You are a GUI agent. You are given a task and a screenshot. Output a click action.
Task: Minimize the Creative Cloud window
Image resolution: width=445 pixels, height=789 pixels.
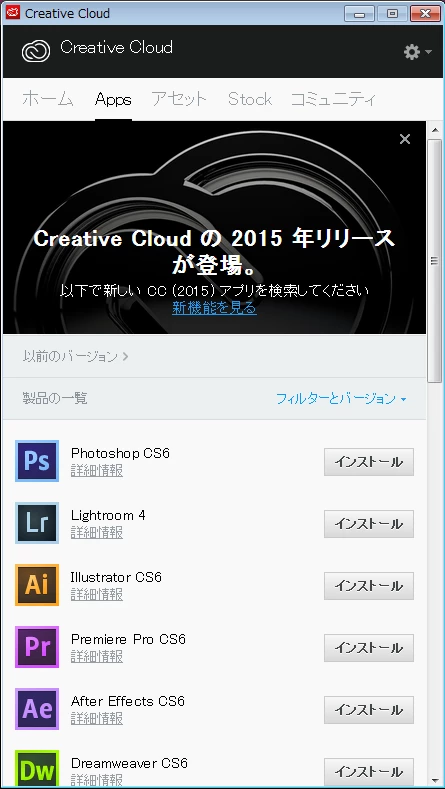360,14
